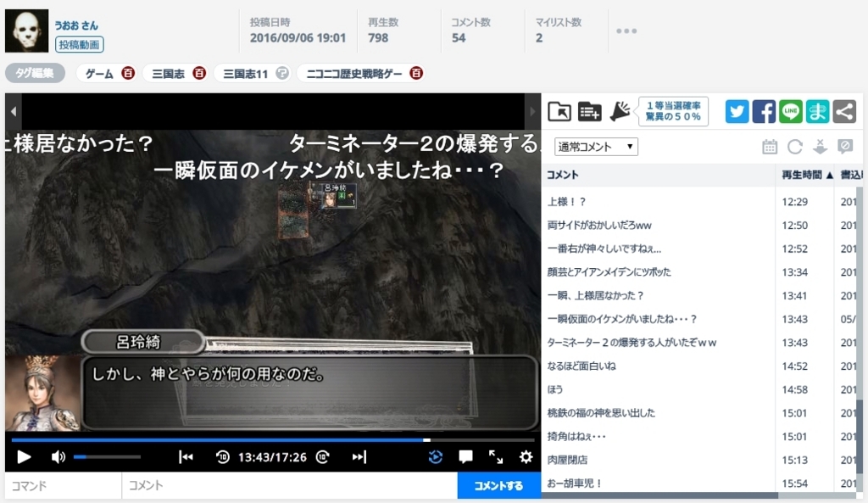Mute the volume speaker icon

(58, 457)
